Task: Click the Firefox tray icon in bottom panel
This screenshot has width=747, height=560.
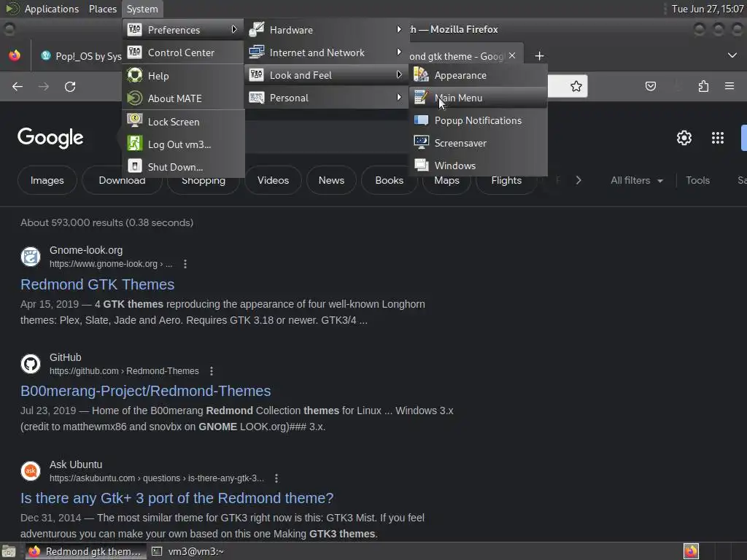Action: pyautogui.click(x=691, y=551)
